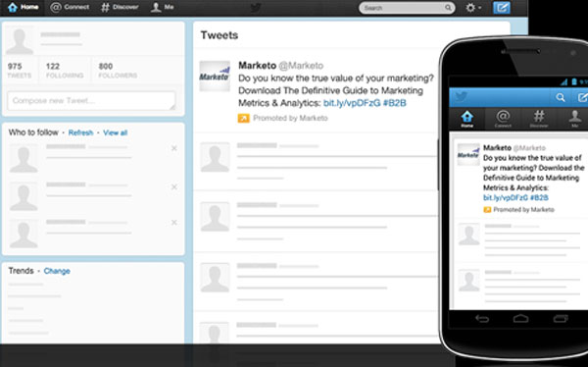Click the first suggested user's avatar
The width and height of the screenshot is (588, 367).
pos(24,159)
